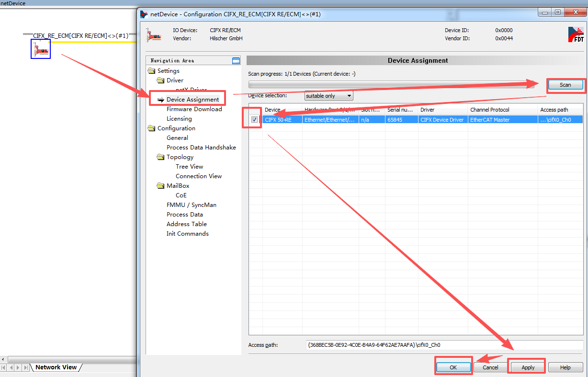588x377 pixels.
Task: Maximize the configuration dialog
Action: tap(558, 12)
